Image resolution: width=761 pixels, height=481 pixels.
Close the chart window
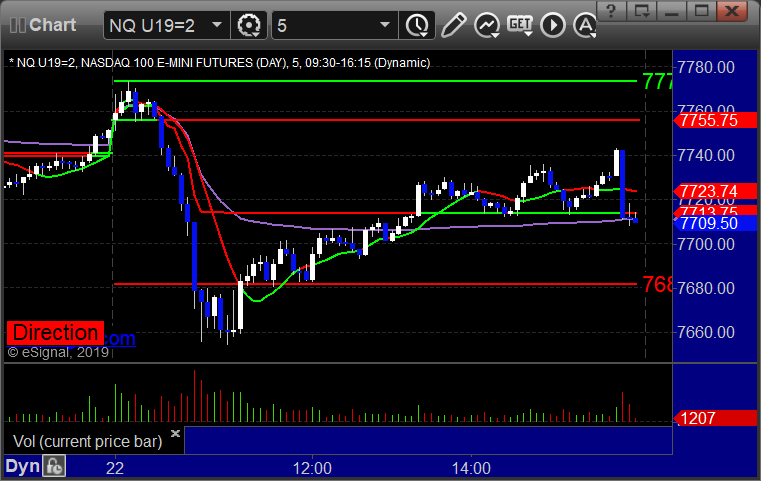pyautogui.click(x=732, y=10)
